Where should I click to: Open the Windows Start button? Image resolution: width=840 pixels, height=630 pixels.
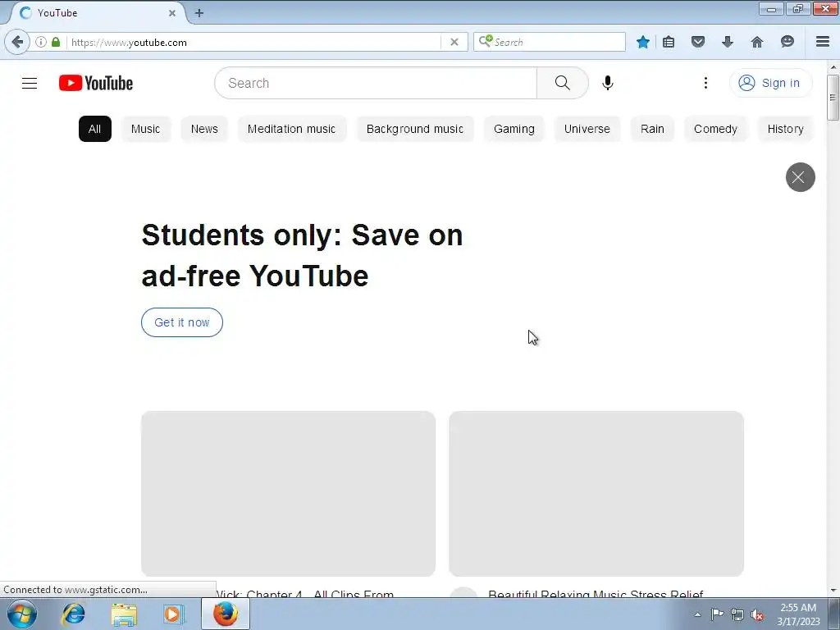[x=22, y=614]
